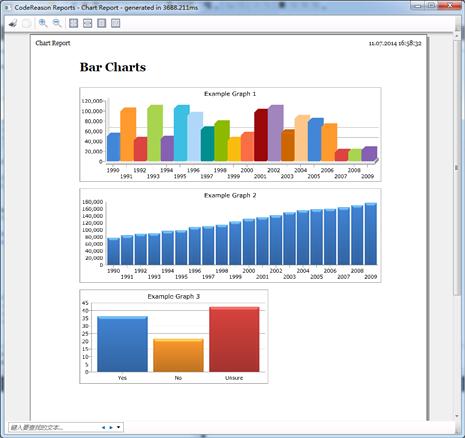465x438 pixels.
Task: Click the dark red 2001 bar in Graph 1
Action: [261, 135]
